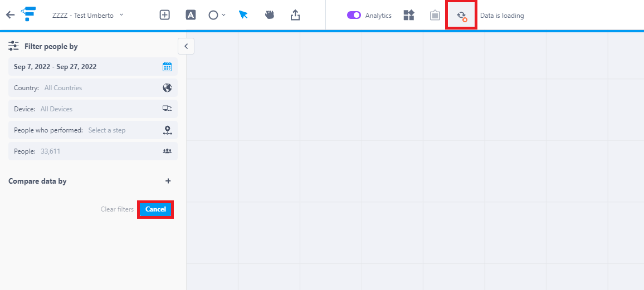This screenshot has width=644, height=290.
Task: Click the step pin icon
Action: click(167, 130)
